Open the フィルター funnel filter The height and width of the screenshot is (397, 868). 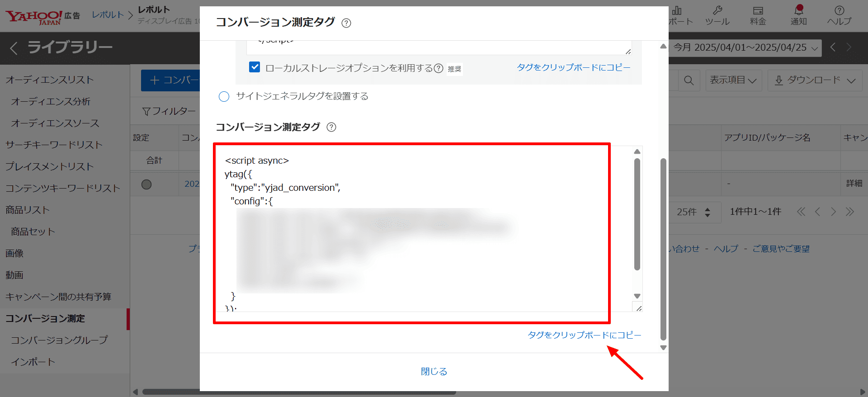coord(169,111)
